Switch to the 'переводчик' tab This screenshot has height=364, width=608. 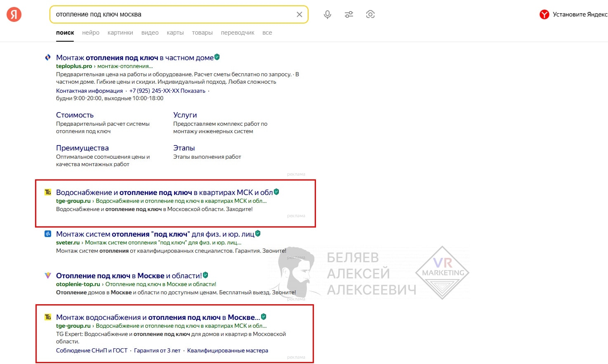tap(238, 33)
